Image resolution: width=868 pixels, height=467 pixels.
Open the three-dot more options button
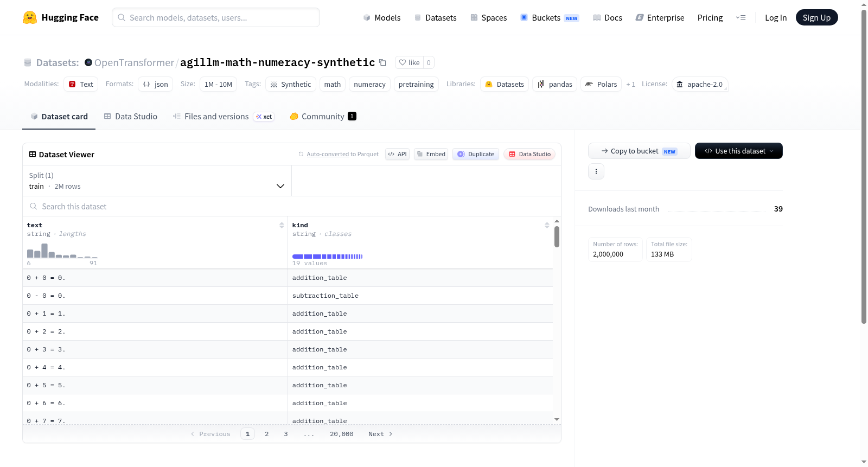pyautogui.click(x=596, y=171)
